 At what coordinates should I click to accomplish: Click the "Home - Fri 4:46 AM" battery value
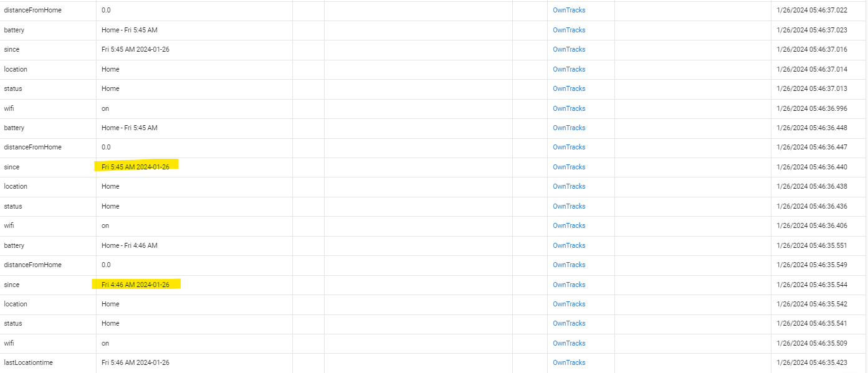point(130,245)
